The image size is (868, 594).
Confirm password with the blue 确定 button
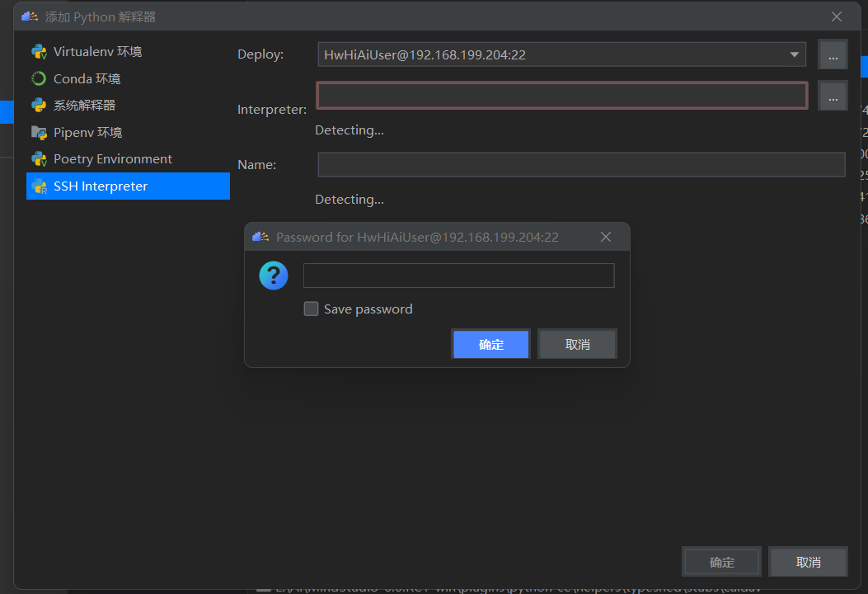pyautogui.click(x=490, y=344)
